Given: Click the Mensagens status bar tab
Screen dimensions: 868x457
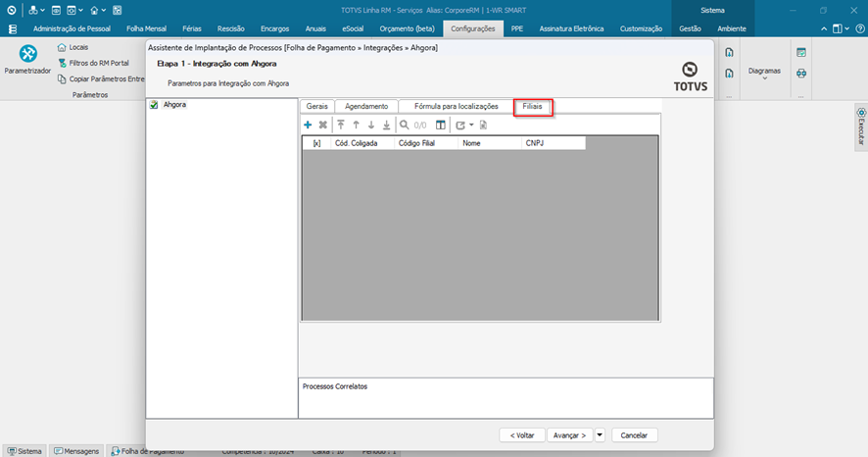Looking at the screenshot, I should click(77, 451).
